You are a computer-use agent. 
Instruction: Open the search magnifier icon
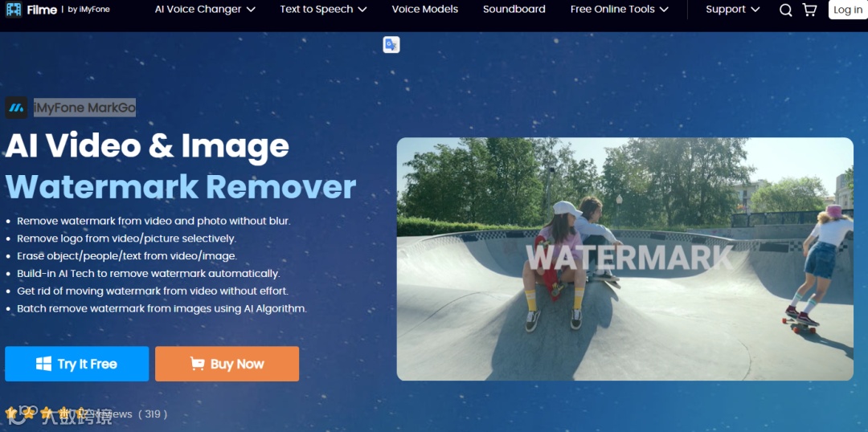(x=785, y=10)
